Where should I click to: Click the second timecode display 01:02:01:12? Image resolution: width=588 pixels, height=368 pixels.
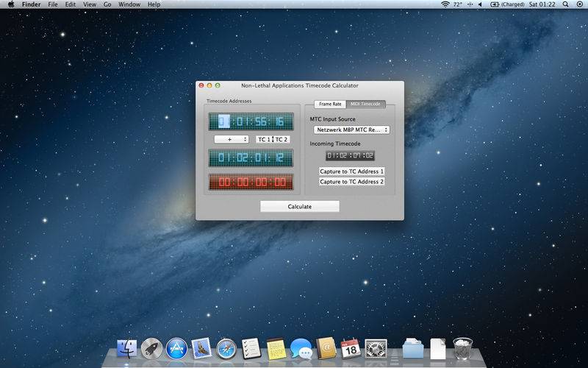[x=251, y=158]
